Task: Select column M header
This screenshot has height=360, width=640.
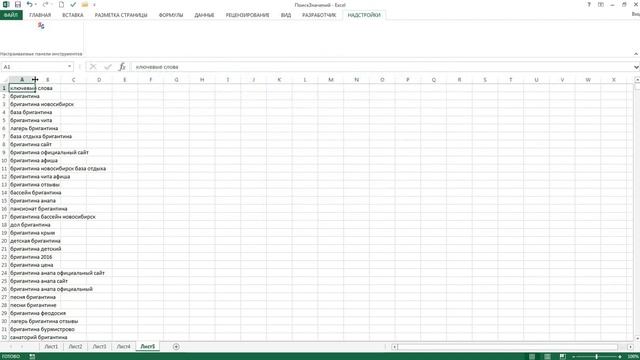Action: click(331, 80)
